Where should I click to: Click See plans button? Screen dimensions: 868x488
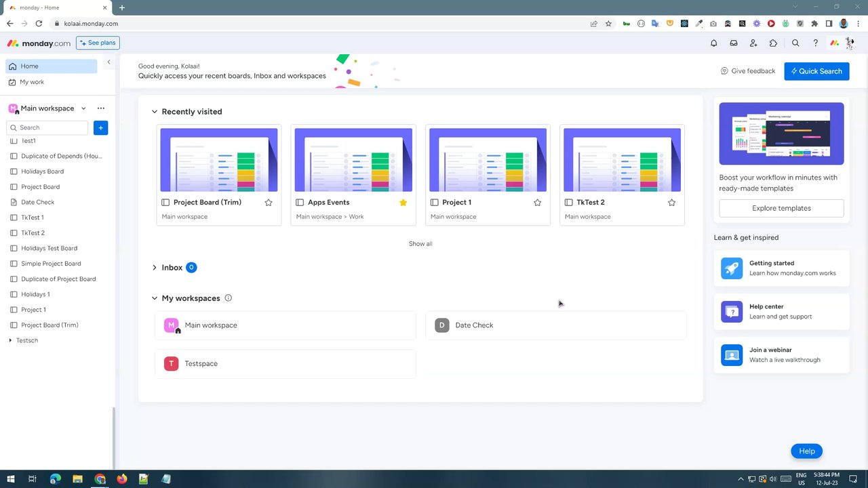pos(98,43)
